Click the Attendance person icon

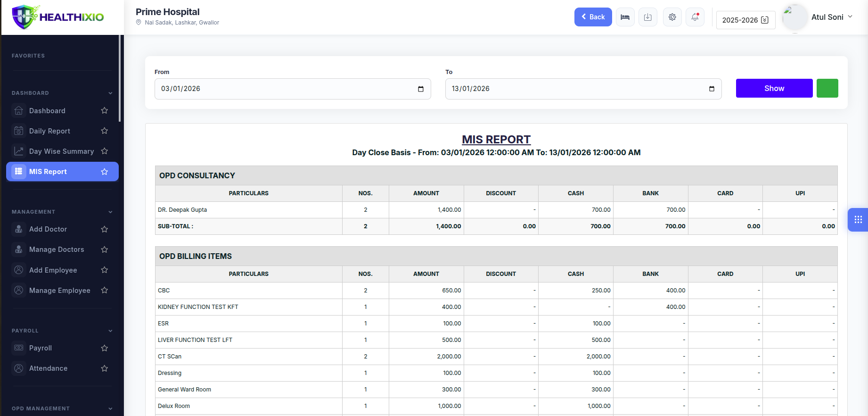(19, 368)
